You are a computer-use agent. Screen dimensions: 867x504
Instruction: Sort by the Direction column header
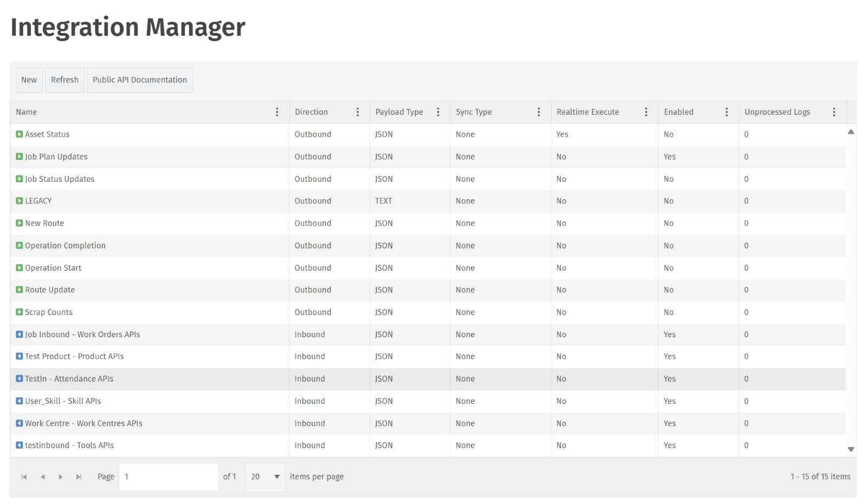[x=312, y=112]
